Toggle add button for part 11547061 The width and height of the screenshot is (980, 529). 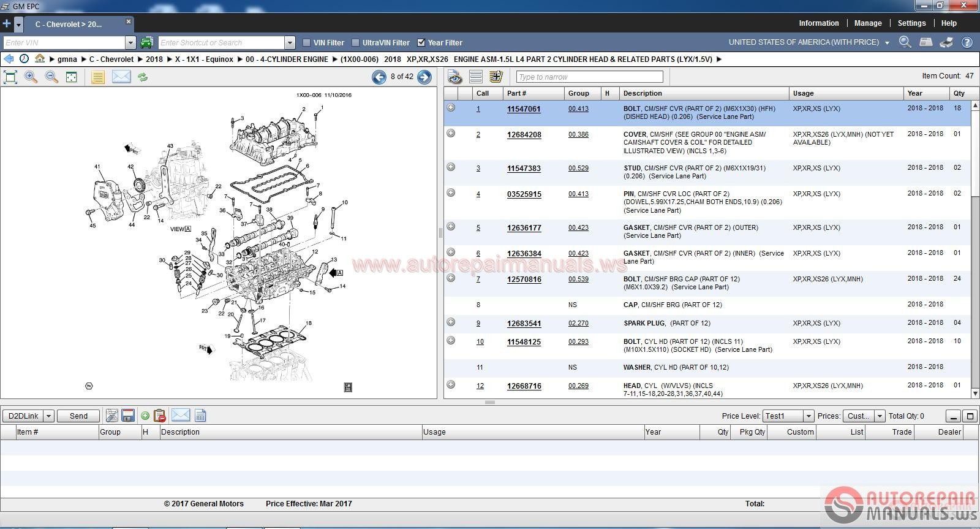pyautogui.click(x=451, y=108)
